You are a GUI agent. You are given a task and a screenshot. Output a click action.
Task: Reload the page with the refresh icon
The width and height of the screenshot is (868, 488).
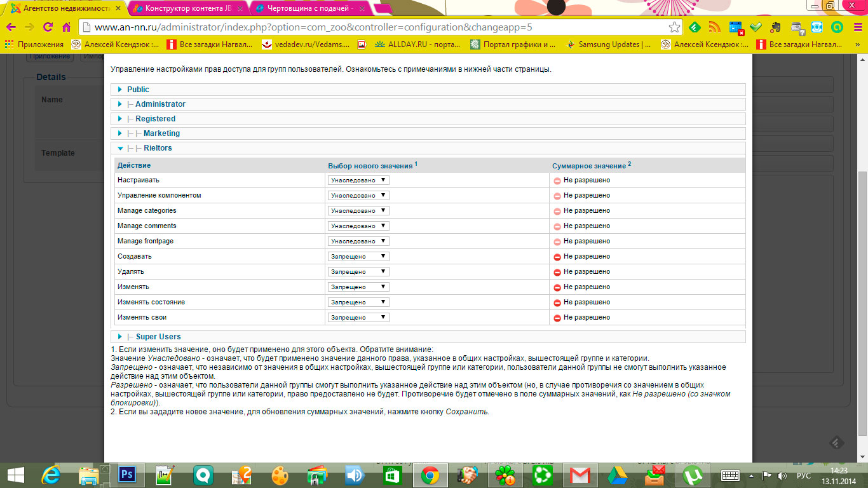pyautogui.click(x=48, y=27)
